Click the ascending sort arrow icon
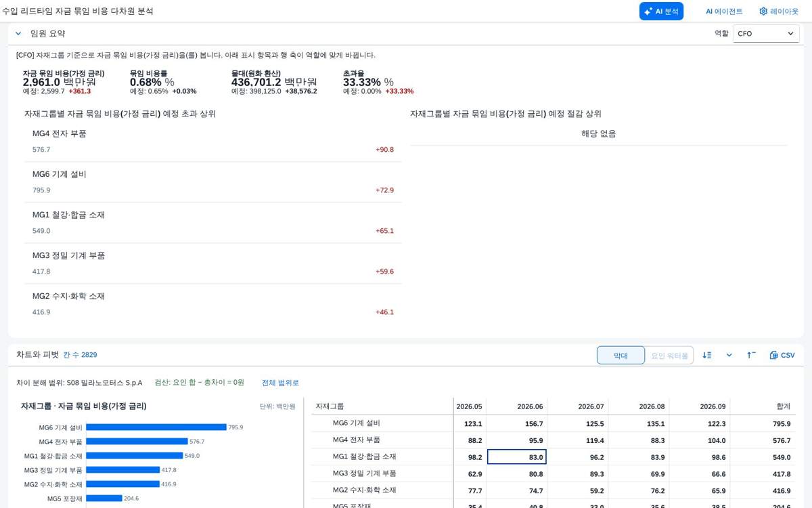Screen dimensions: 812x508 [751, 355]
